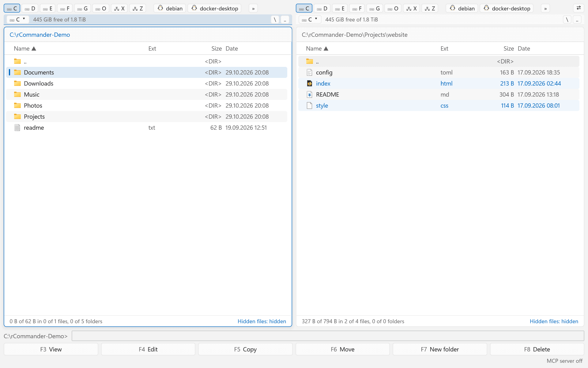This screenshot has width=588, height=368.
Task: Go to root with left panel backslash button
Action: [275, 20]
